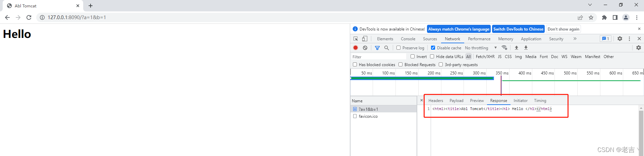Open Chrome's three-dot menu
This screenshot has height=156, width=644.
coord(637,17)
